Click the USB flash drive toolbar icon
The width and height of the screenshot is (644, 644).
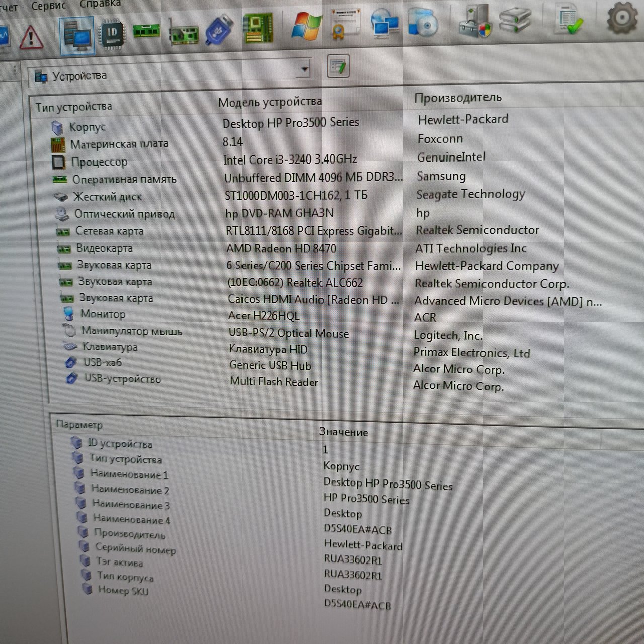[x=219, y=29]
